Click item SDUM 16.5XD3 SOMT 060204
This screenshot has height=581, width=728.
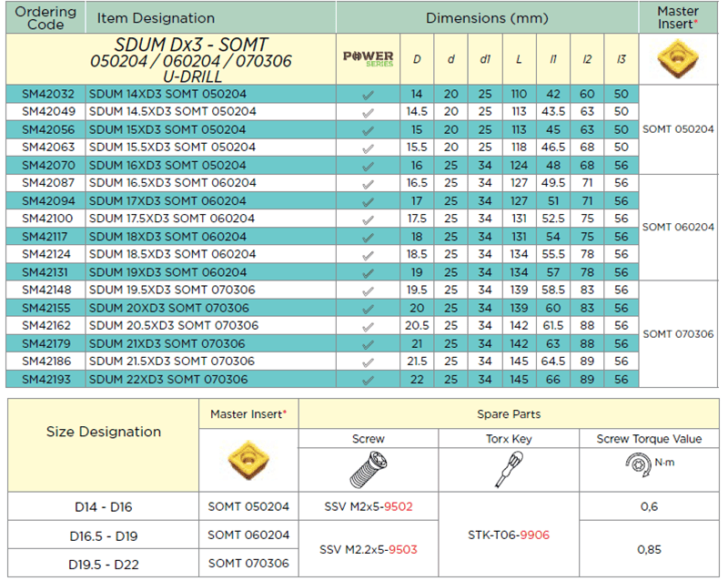click(x=172, y=183)
